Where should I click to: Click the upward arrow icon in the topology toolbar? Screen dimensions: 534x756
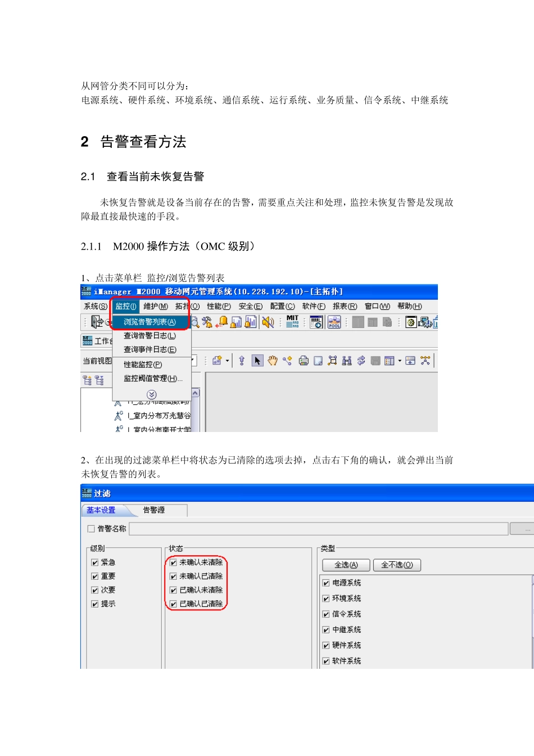tap(242, 361)
